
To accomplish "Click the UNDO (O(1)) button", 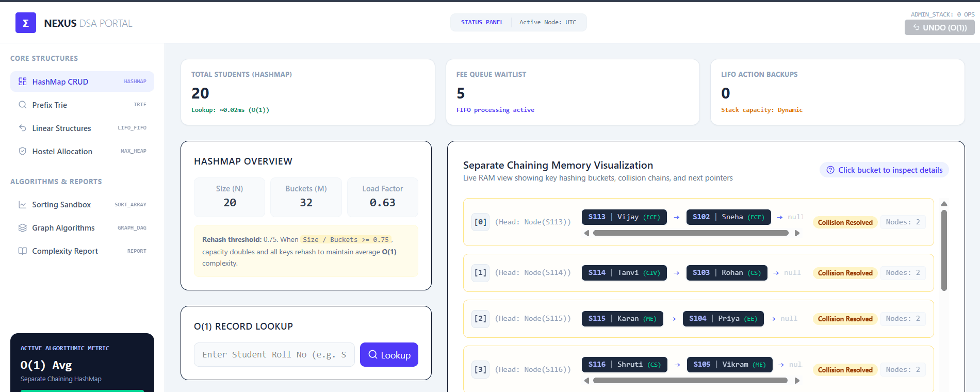I will pos(939,27).
